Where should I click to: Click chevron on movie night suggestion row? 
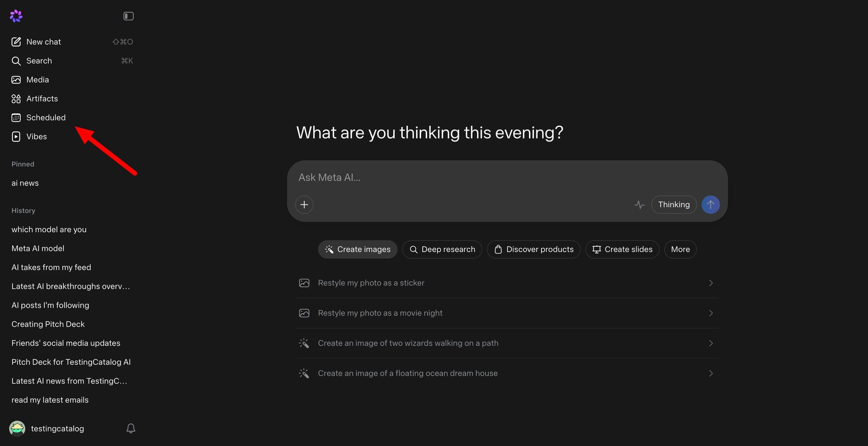711,313
